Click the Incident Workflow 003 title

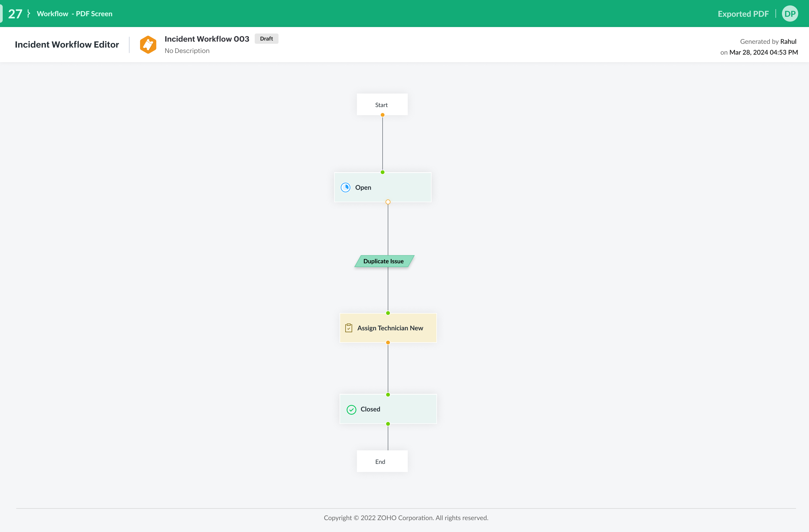pyautogui.click(x=207, y=39)
